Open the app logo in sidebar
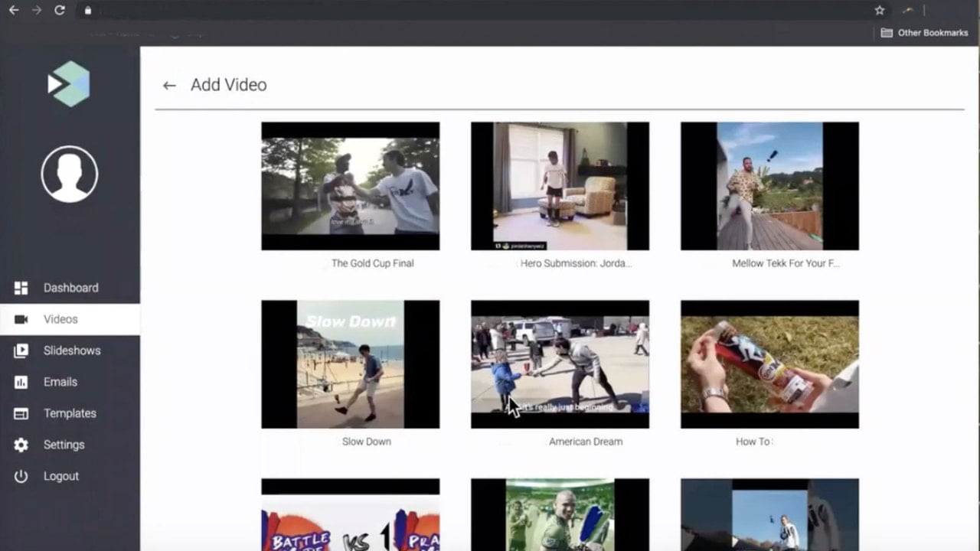The height and width of the screenshot is (551, 980). [x=69, y=83]
